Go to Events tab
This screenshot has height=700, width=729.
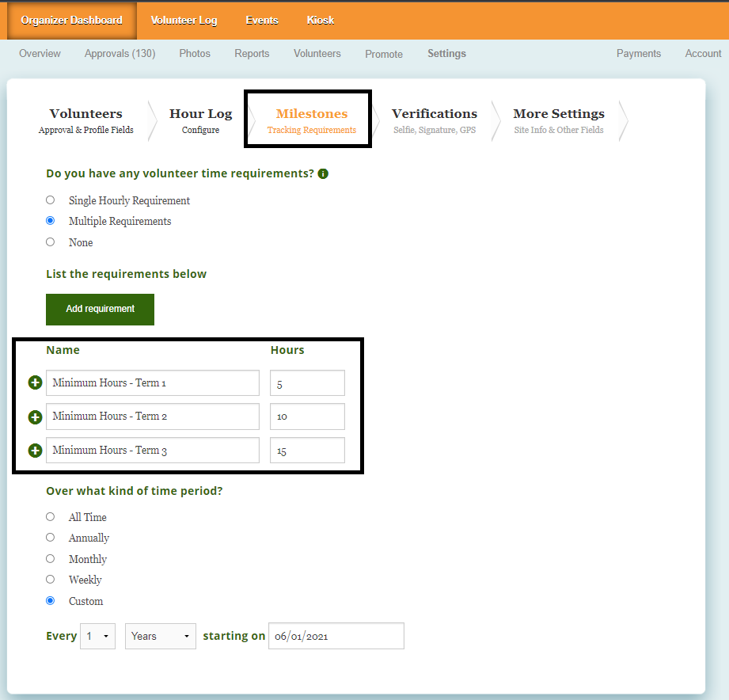[262, 21]
